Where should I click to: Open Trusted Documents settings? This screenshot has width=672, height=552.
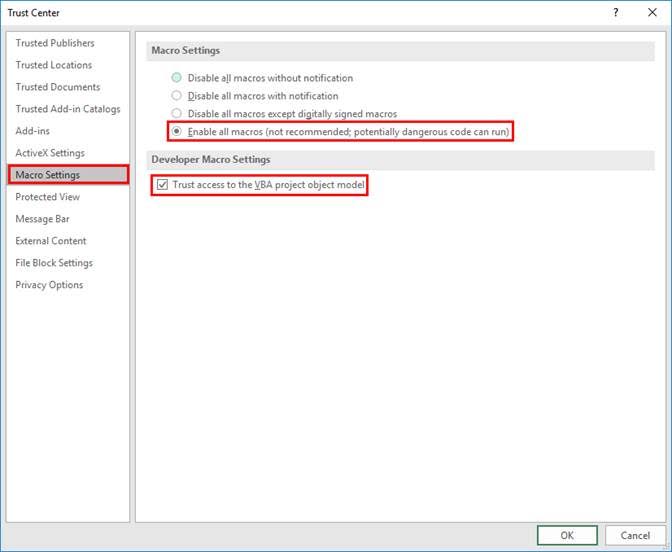pyautogui.click(x=58, y=87)
